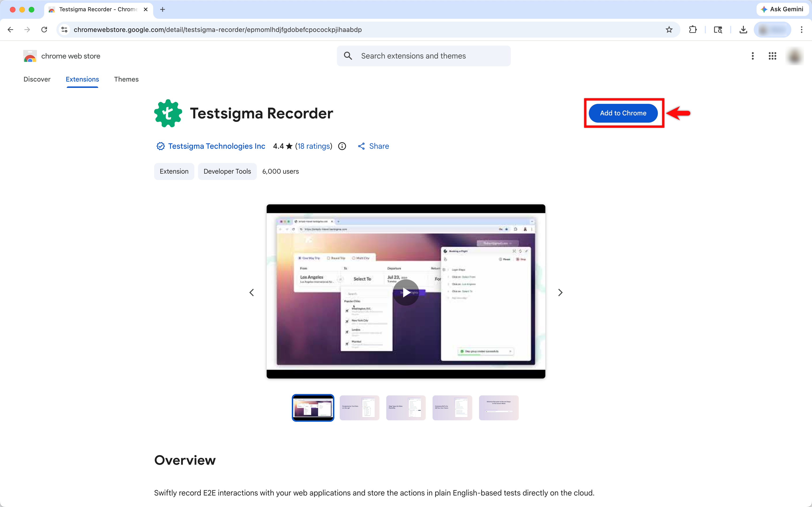Click the Testsigma Recorder green logo

pos(168,113)
